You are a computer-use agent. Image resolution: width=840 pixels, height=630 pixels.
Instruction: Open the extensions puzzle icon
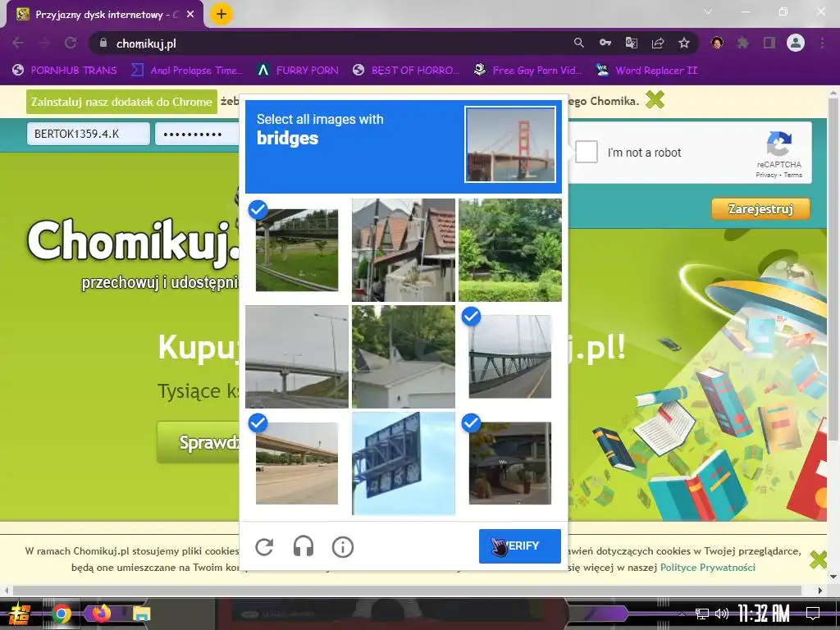pos(743,43)
